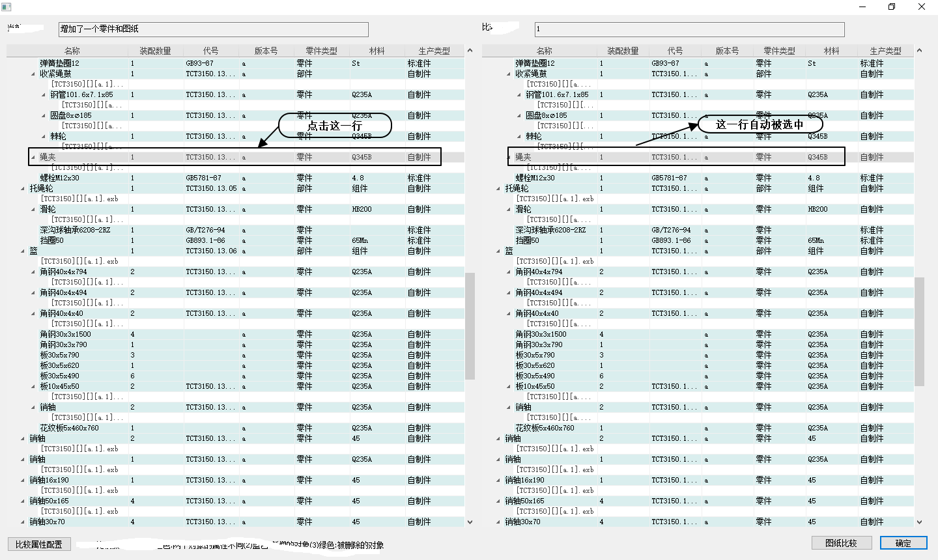Collapse 滑轮 node in left table
This screenshot has height=560, width=938.
[34, 210]
